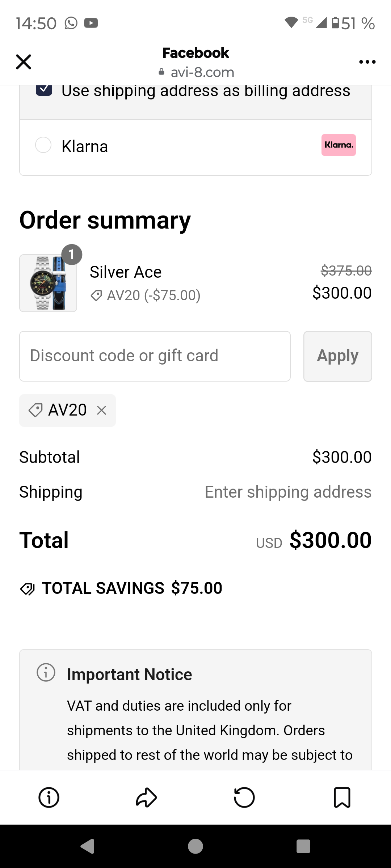Screen dimensions: 391x868
Task: Select the Klarna payment radio button
Action: [x=43, y=145]
